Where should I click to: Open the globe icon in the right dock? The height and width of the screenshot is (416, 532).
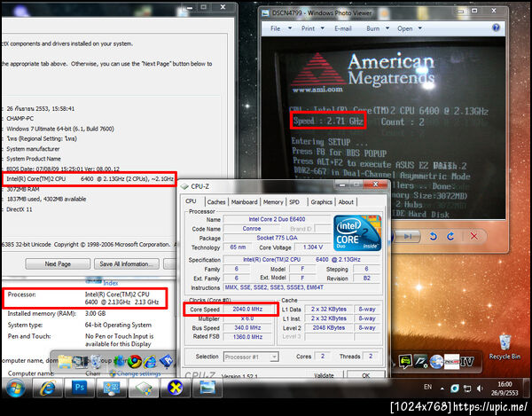pyautogui.click(x=436, y=361)
